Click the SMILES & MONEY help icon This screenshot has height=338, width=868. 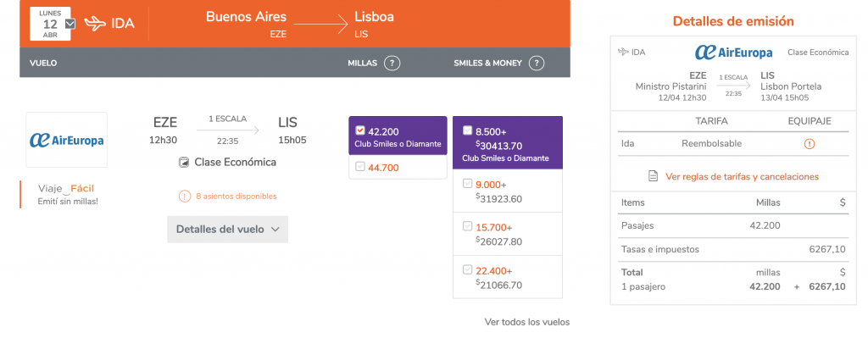[537, 63]
